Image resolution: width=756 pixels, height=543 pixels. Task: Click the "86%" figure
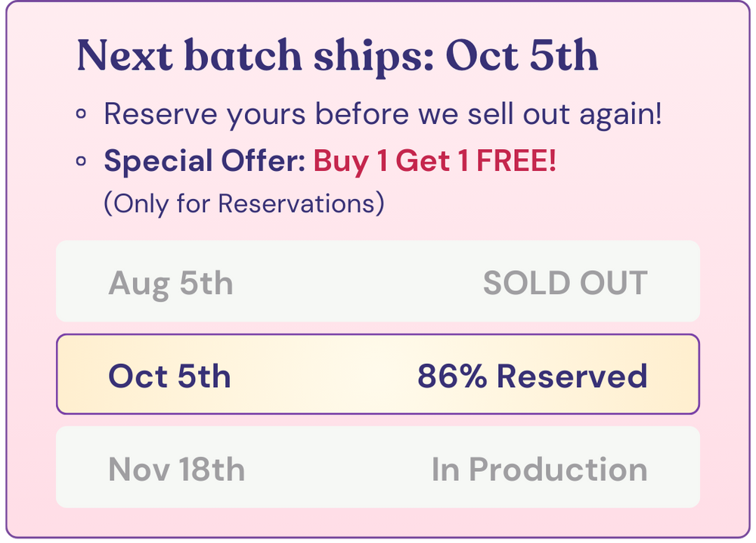pyautogui.click(x=452, y=377)
